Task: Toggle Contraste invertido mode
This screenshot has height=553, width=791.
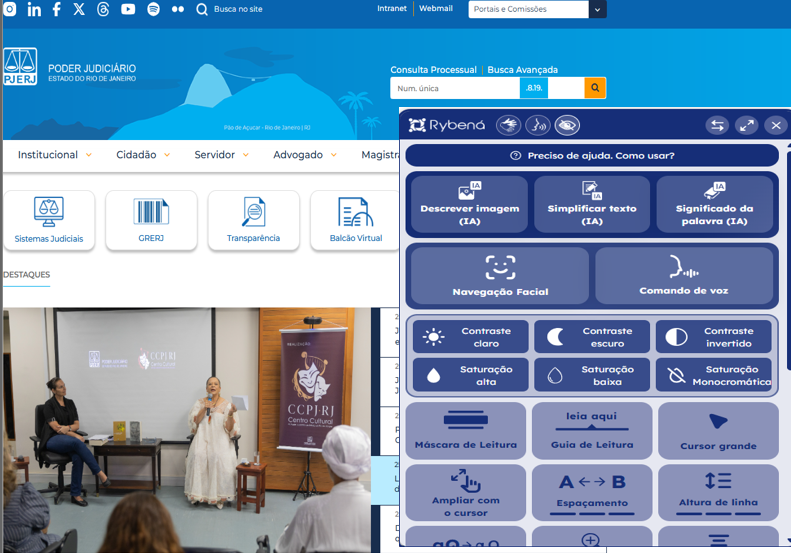Action: pos(713,337)
